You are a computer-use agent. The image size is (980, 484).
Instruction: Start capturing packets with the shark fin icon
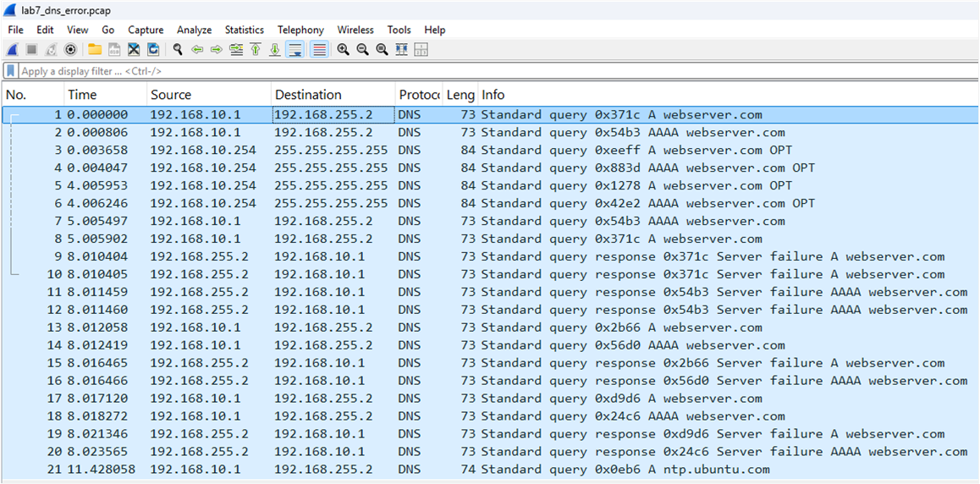[13, 50]
